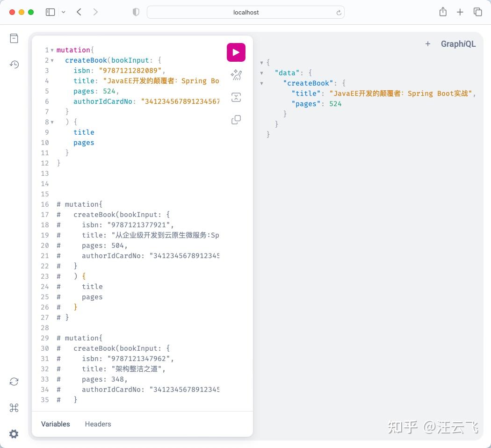The width and height of the screenshot is (491, 448).
Task: Switch to the Variables tab
Action: [55, 424]
